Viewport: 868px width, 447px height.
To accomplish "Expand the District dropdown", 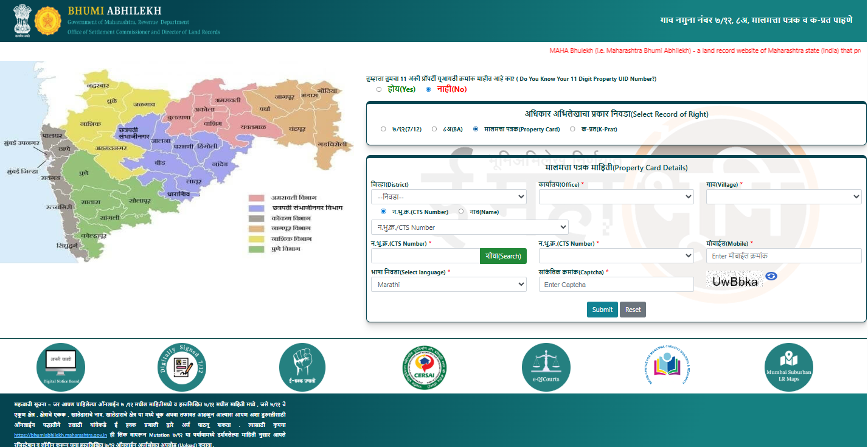I will click(x=448, y=196).
